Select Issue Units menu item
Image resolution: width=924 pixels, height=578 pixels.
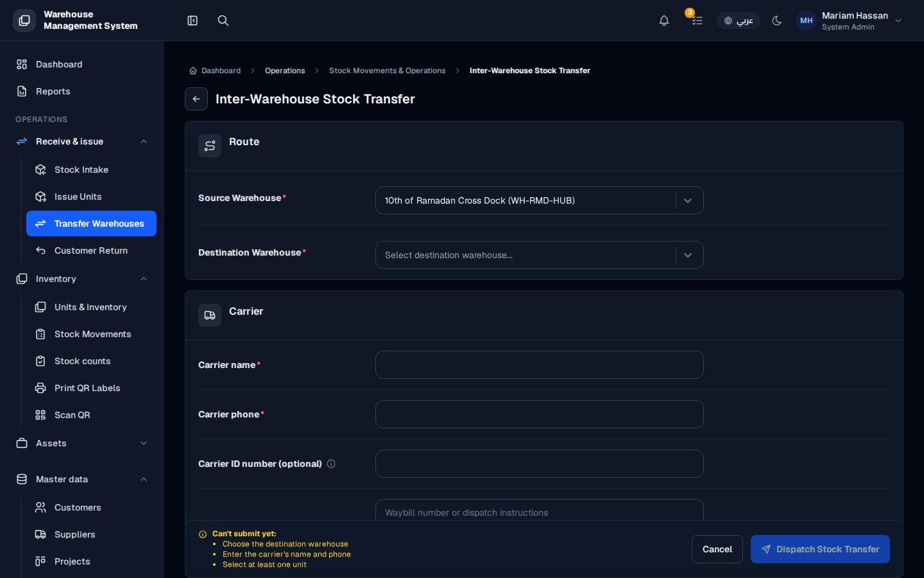91,197
